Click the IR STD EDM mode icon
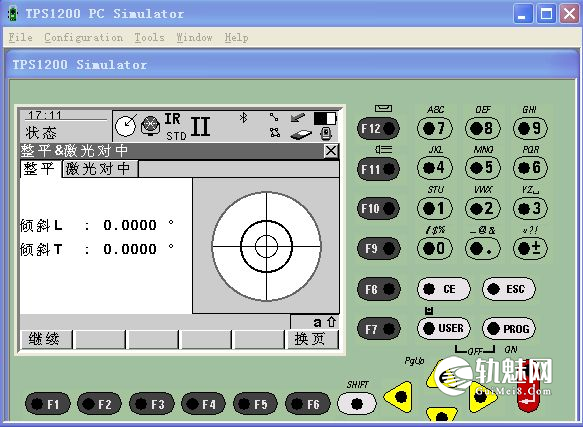583x427 pixels. coord(175,127)
